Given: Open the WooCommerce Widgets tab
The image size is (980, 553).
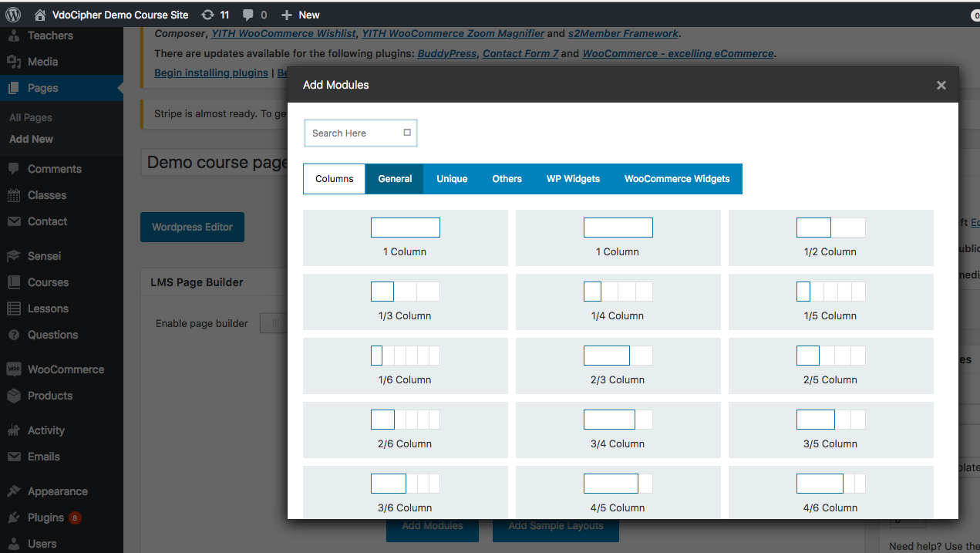Looking at the screenshot, I should 676,179.
